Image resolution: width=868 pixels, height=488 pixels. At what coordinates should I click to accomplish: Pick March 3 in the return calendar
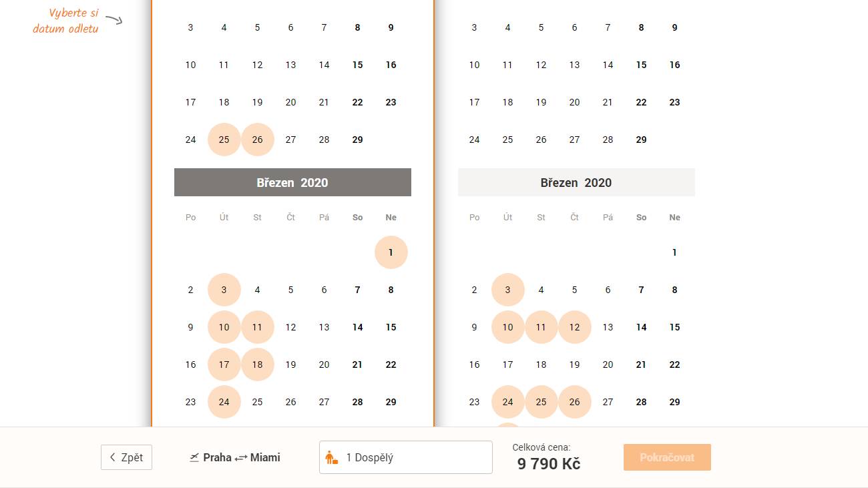click(507, 290)
